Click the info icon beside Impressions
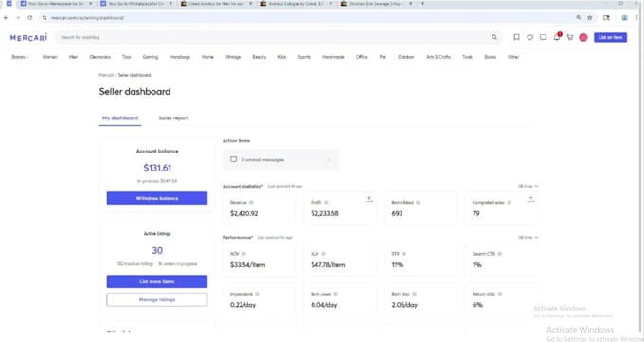Image resolution: width=644 pixels, height=342 pixels. (x=257, y=294)
